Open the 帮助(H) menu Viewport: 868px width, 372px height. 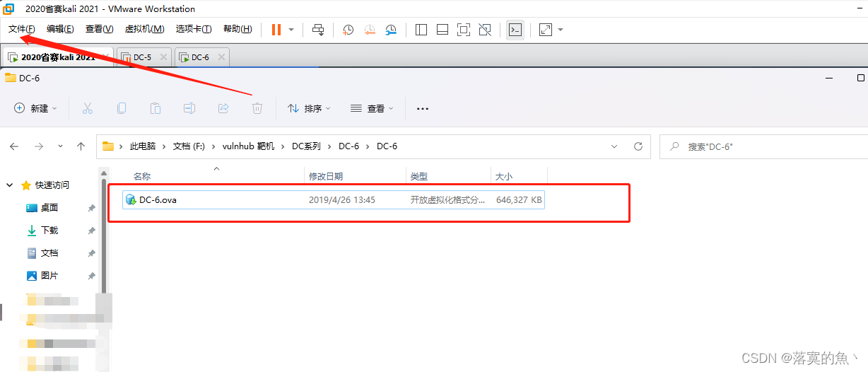pos(237,29)
